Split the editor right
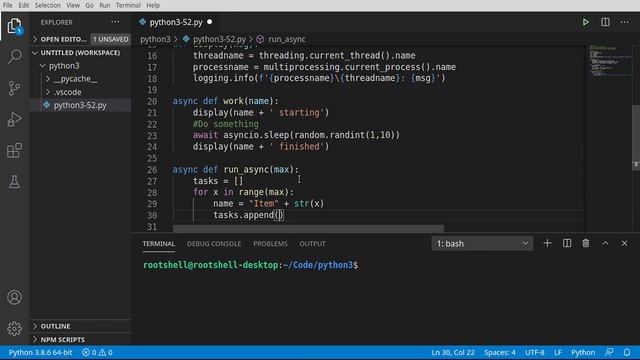 [x=605, y=22]
